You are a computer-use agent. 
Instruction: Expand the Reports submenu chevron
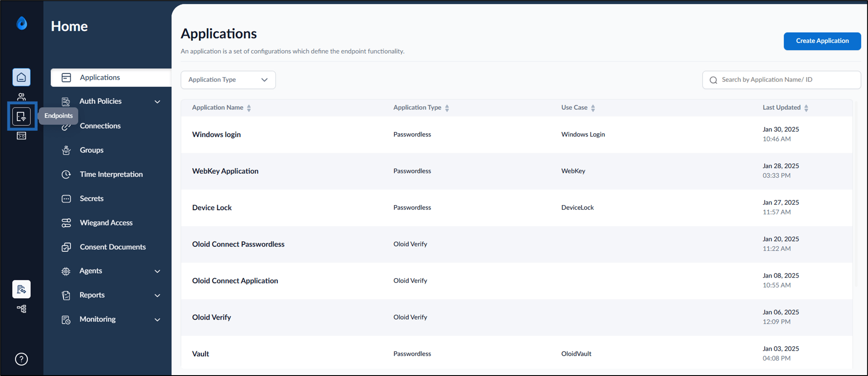(x=157, y=296)
